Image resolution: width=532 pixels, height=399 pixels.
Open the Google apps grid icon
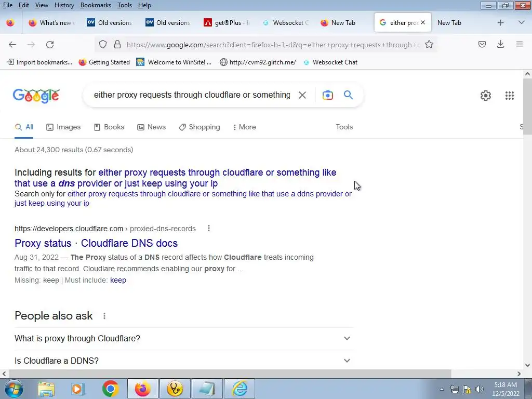[510, 96]
